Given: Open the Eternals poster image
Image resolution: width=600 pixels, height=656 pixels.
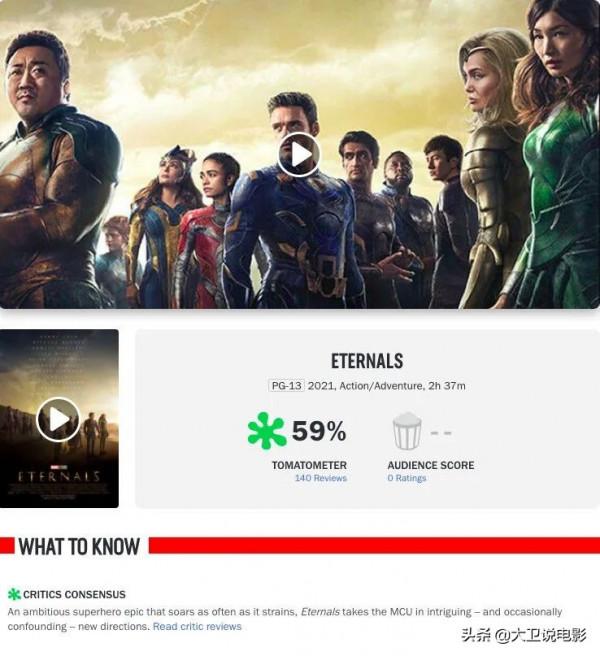Looking at the screenshot, I should (x=59, y=418).
